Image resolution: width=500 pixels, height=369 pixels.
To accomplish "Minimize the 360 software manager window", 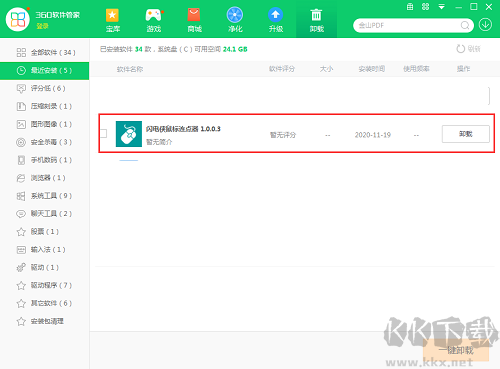I will point(458,7).
